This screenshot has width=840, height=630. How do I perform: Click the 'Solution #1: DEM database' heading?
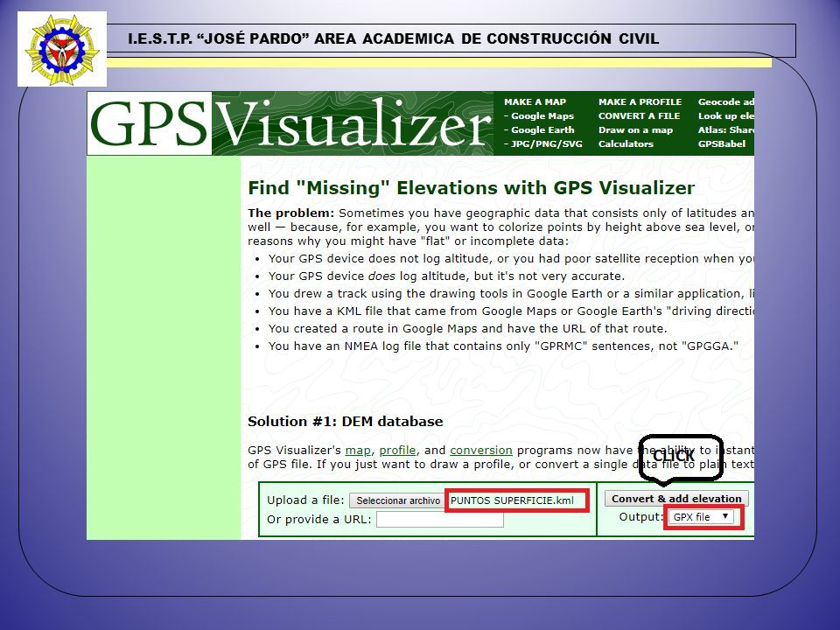345,422
